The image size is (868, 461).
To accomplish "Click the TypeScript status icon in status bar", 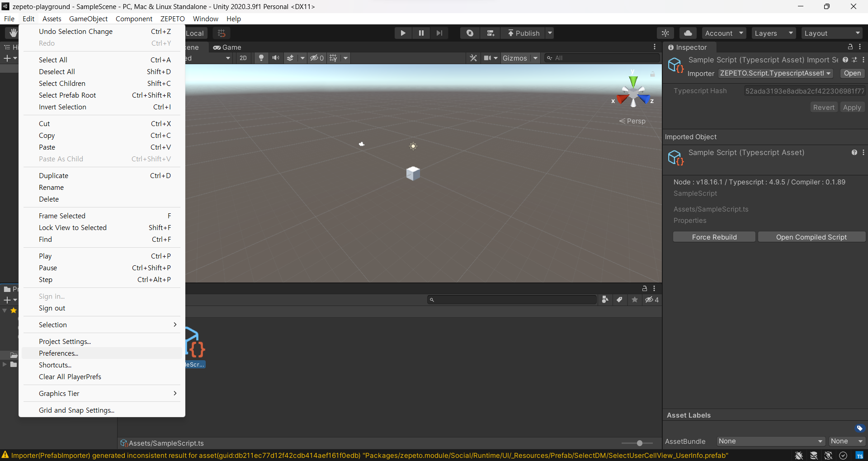I will tap(859, 456).
